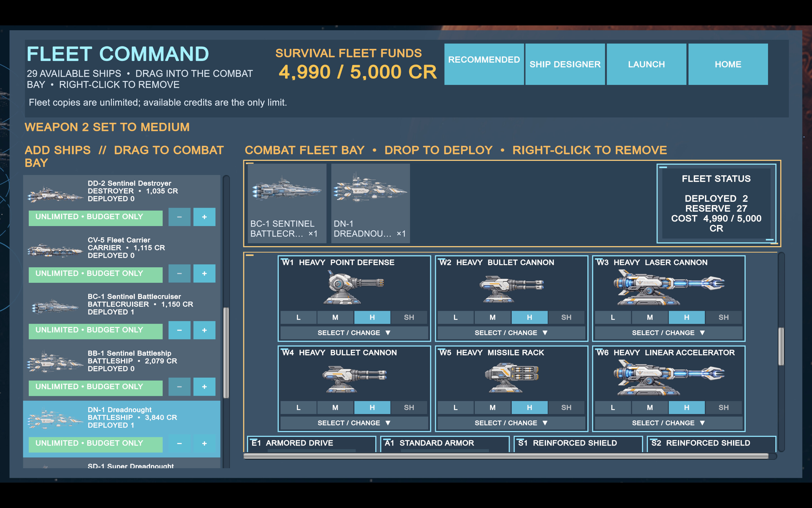Set W1 Point Defense size to L
Viewport: 812px width, 508px height.
298,317
